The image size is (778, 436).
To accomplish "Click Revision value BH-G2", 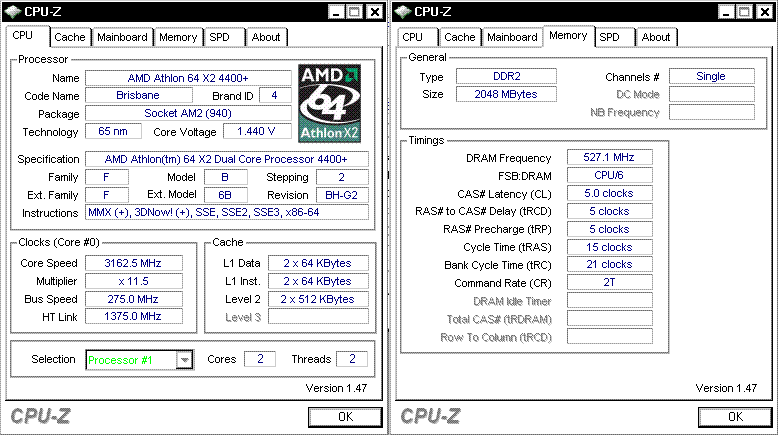I will coord(342,195).
